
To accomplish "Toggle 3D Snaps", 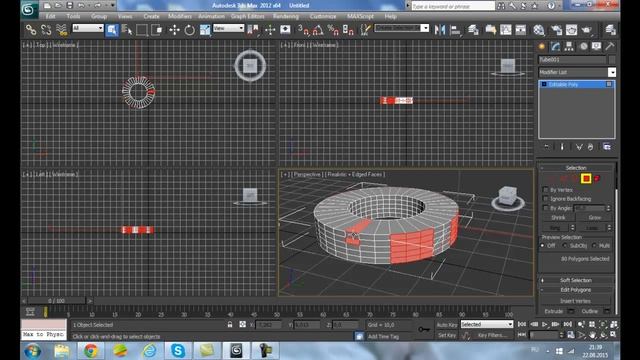I will pyautogui.click(x=303, y=30).
